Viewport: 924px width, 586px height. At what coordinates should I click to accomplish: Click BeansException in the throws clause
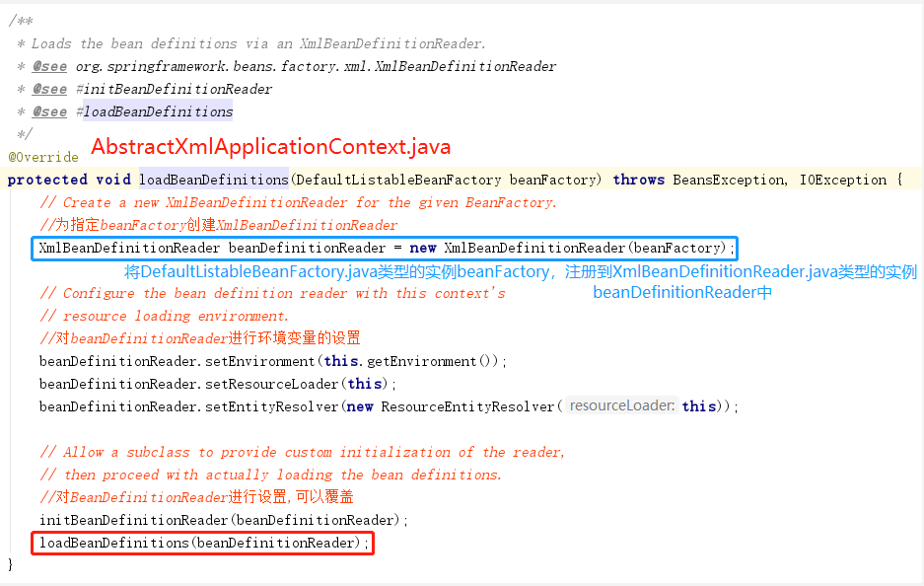click(730, 180)
